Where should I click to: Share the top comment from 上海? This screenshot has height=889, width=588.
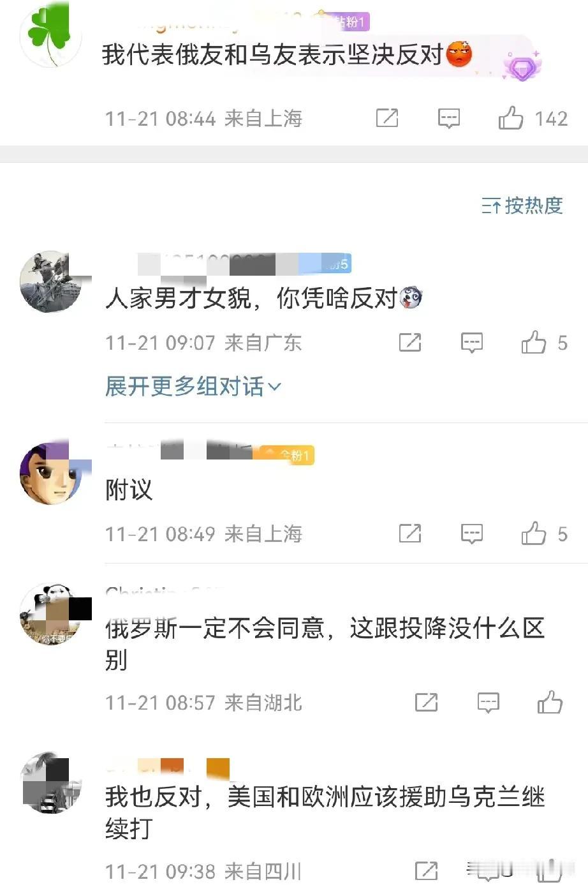387,118
